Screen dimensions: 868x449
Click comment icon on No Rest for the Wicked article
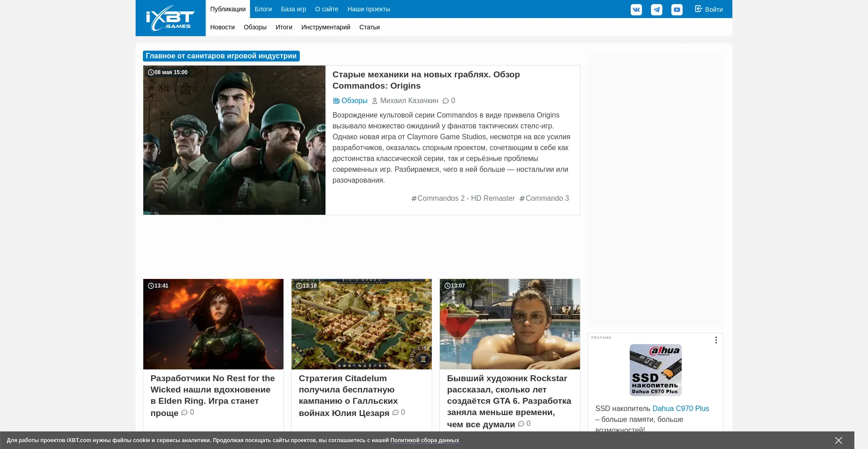(184, 412)
